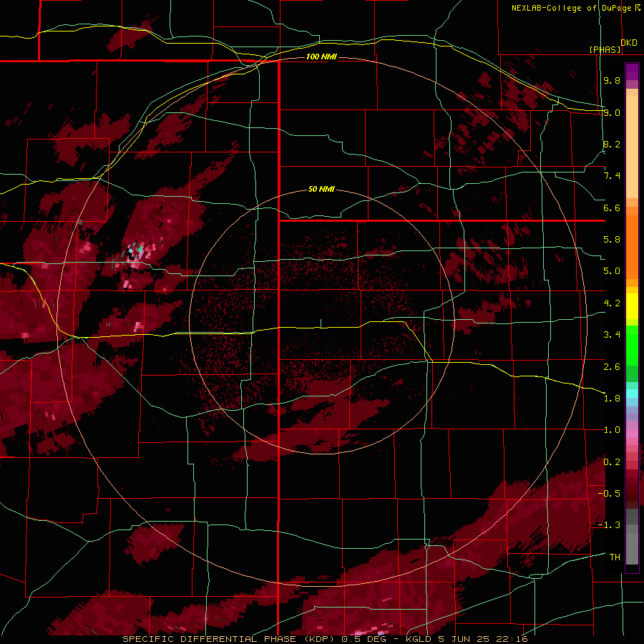Click the 1.0 value on the scale
Screen dimensions: 644x644
pyautogui.click(x=612, y=430)
